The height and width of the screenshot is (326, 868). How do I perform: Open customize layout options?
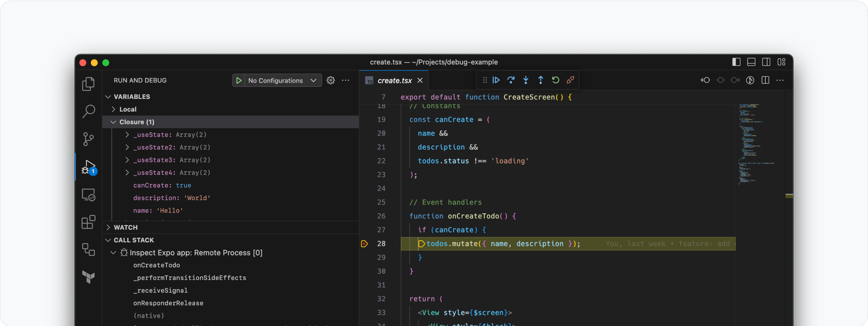[781, 62]
